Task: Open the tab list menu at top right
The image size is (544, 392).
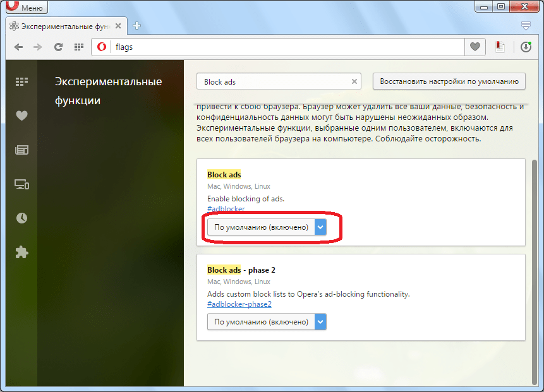Action: click(526, 26)
